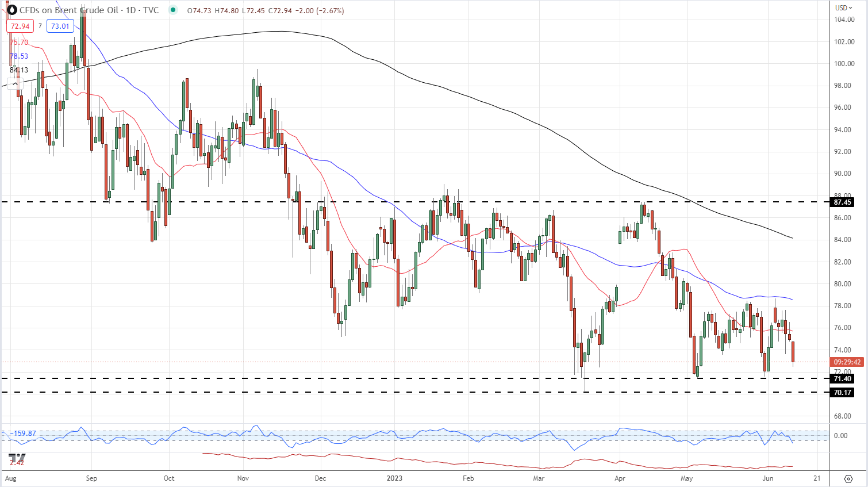Click the May label on time axis
The width and height of the screenshot is (868, 487).
tap(686, 478)
